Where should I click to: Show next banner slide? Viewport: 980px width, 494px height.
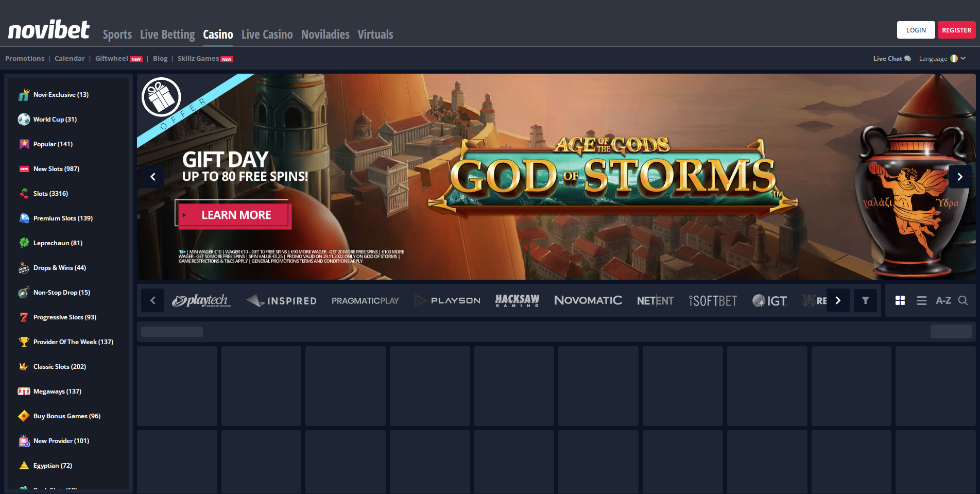[960, 177]
